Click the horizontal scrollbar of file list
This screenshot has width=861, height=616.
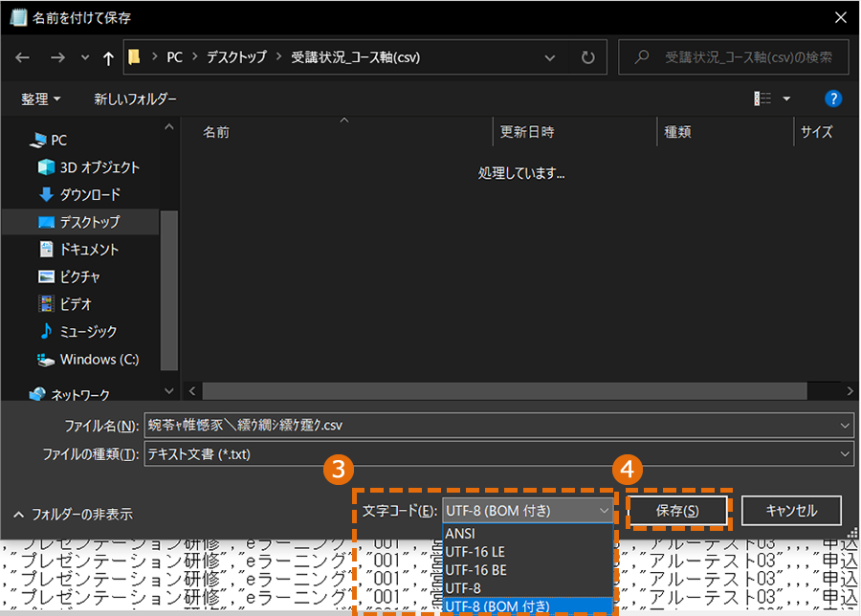click(504, 391)
